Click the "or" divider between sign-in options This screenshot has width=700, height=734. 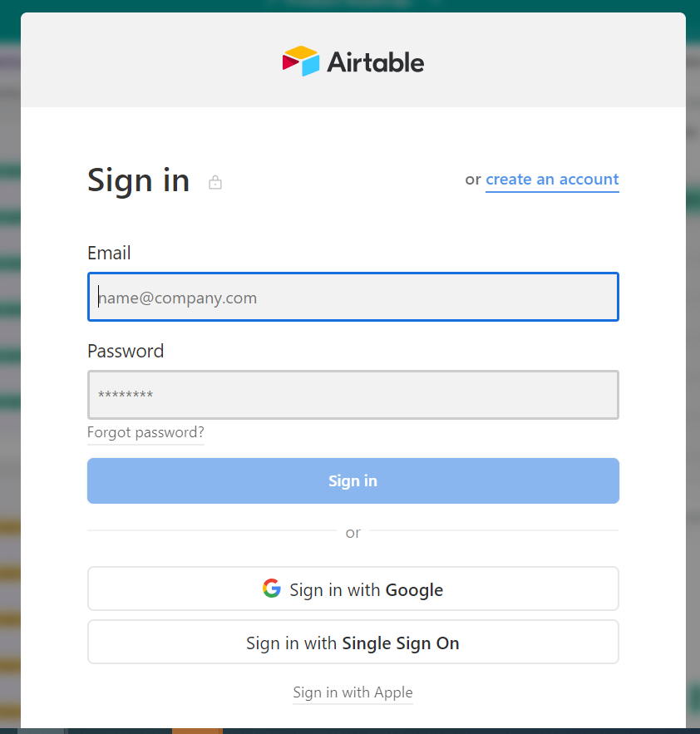coord(352,533)
